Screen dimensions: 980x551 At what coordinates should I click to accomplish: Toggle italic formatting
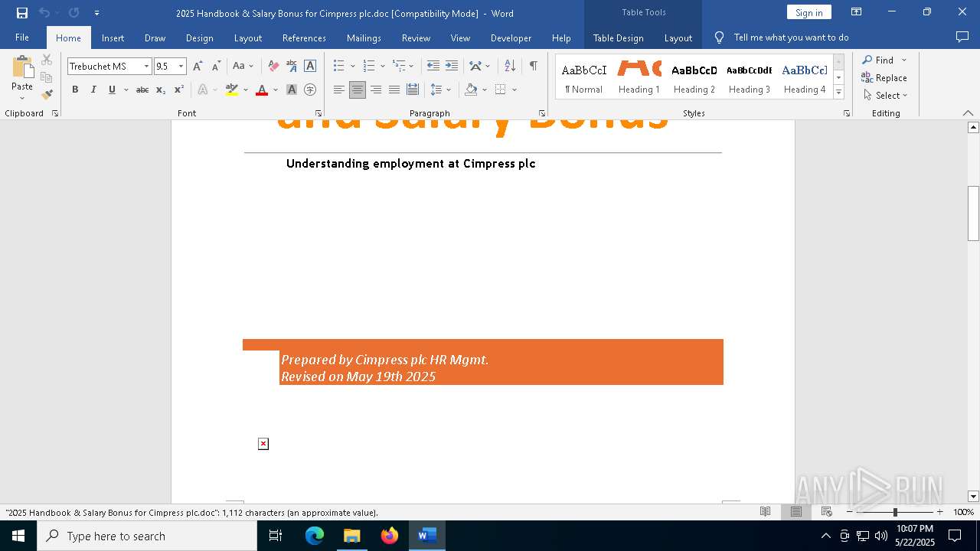click(93, 90)
